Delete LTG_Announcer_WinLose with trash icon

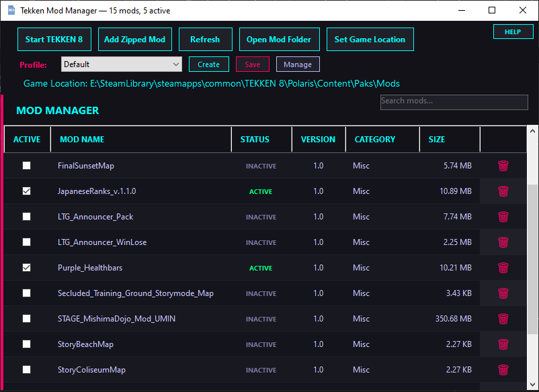coord(503,242)
